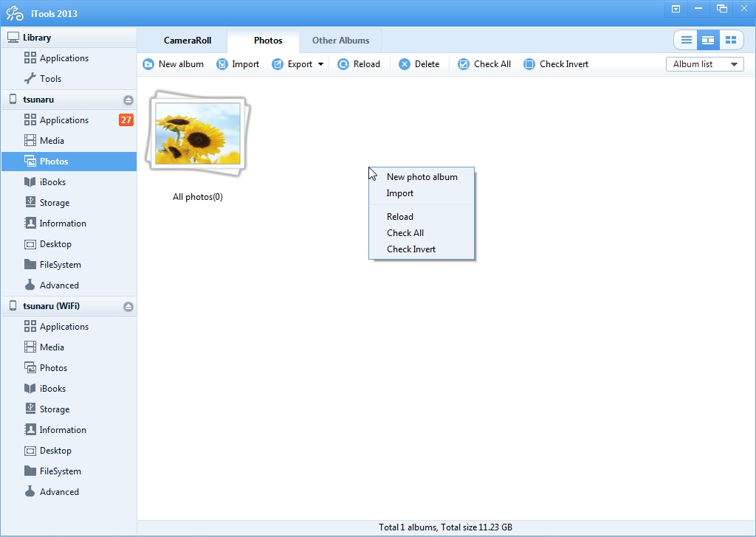Switch to list view mode
Screen dimensions: 756x537
686,41
